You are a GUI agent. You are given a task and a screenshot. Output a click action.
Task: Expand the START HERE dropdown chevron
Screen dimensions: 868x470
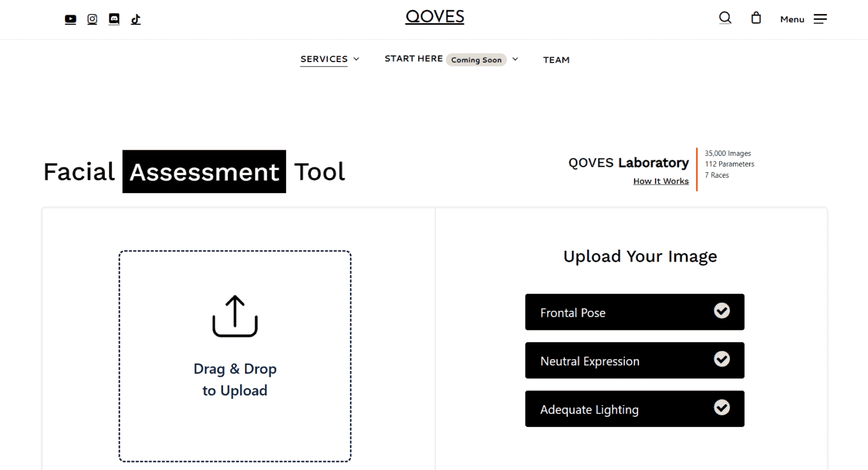pyautogui.click(x=515, y=59)
